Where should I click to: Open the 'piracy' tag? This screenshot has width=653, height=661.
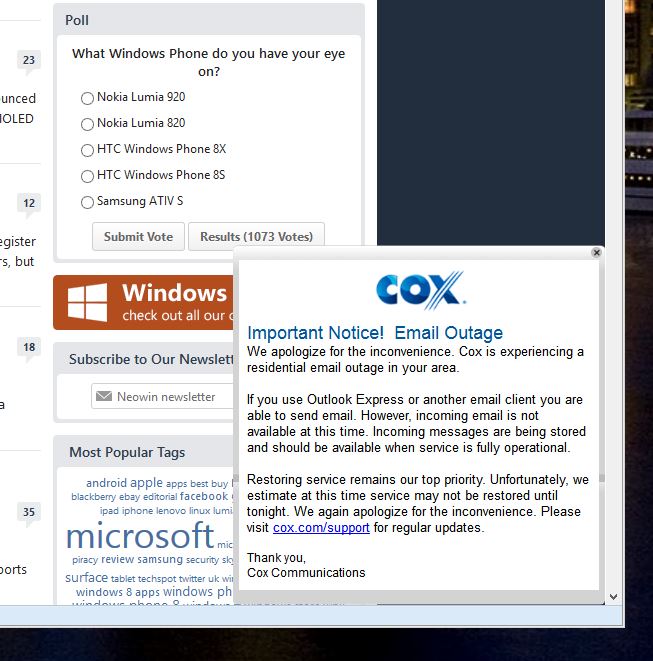(85, 560)
